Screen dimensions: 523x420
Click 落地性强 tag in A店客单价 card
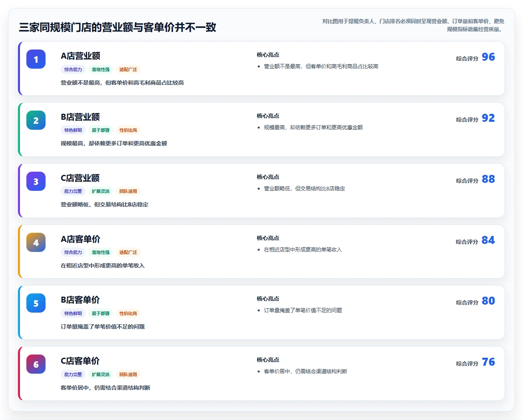(x=101, y=252)
